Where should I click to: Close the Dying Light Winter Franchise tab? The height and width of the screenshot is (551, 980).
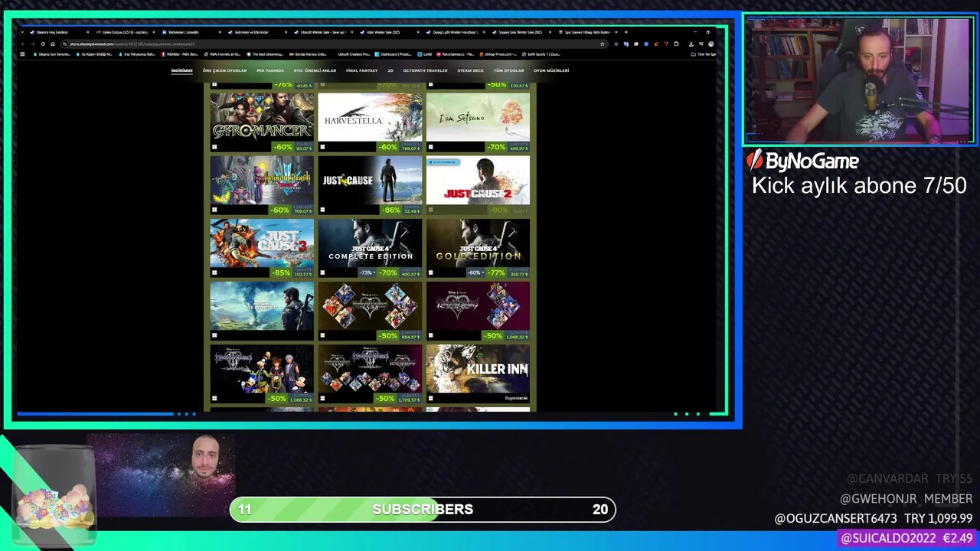click(x=484, y=32)
